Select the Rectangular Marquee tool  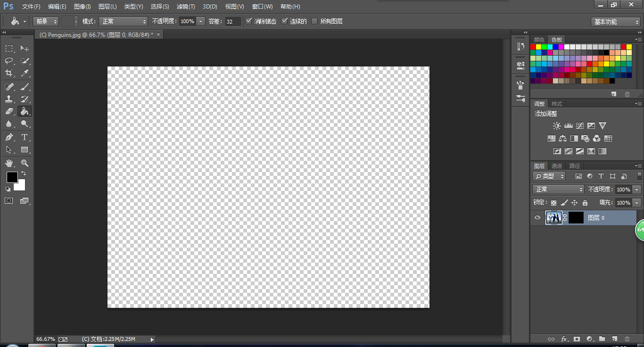pos(9,49)
